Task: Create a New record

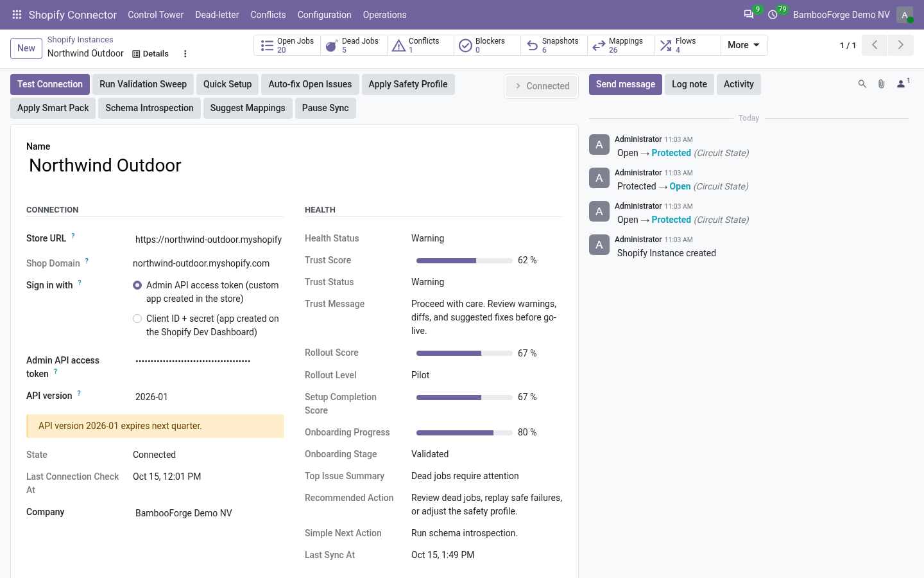Action: point(26,48)
